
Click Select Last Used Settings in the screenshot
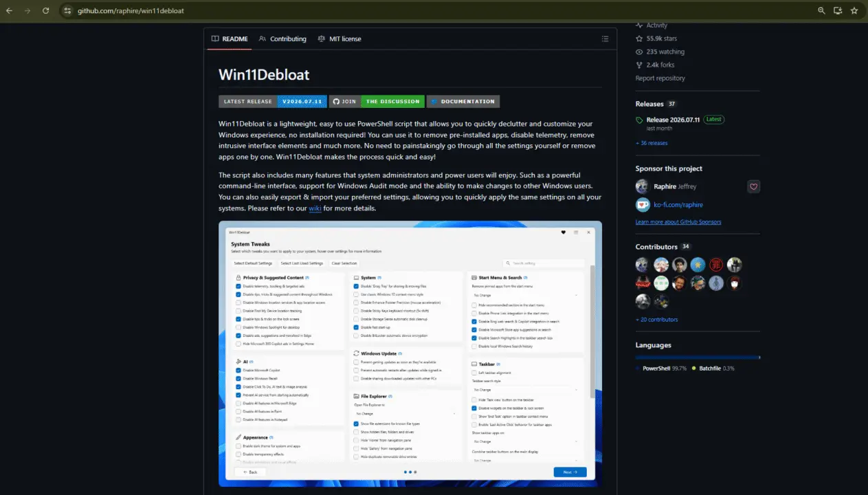(302, 263)
